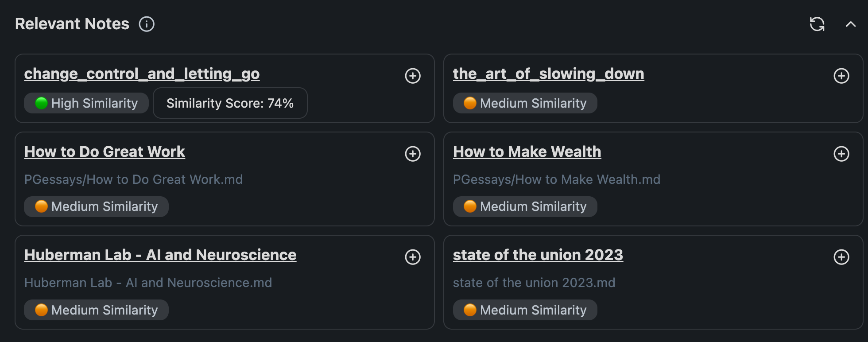The image size is (868, 342).
Task: Add Huberman Lab note with plus icon
Action: [x=413, y=257]
